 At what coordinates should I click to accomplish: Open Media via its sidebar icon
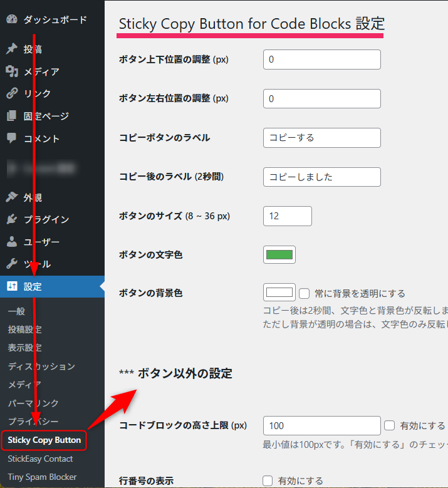point(12,71)
